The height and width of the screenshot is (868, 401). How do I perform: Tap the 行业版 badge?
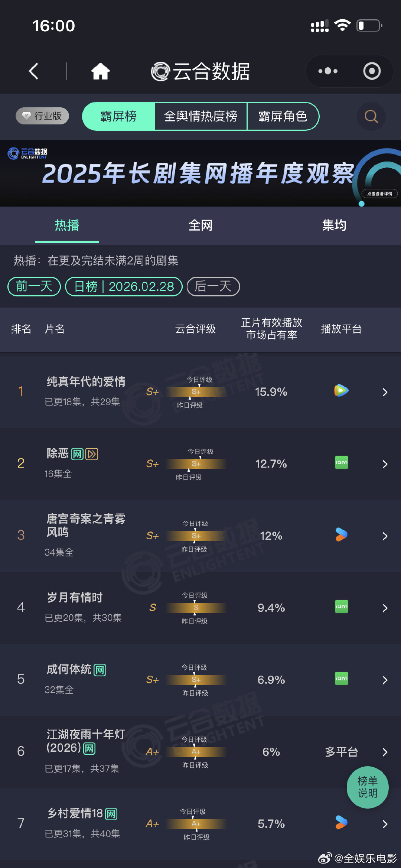coord(42,116)
